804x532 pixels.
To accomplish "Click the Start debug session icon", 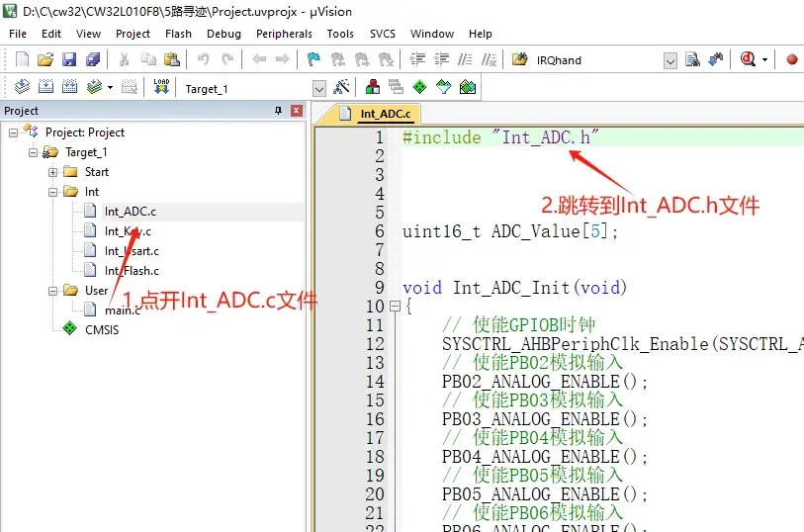I will pos(750,60).
